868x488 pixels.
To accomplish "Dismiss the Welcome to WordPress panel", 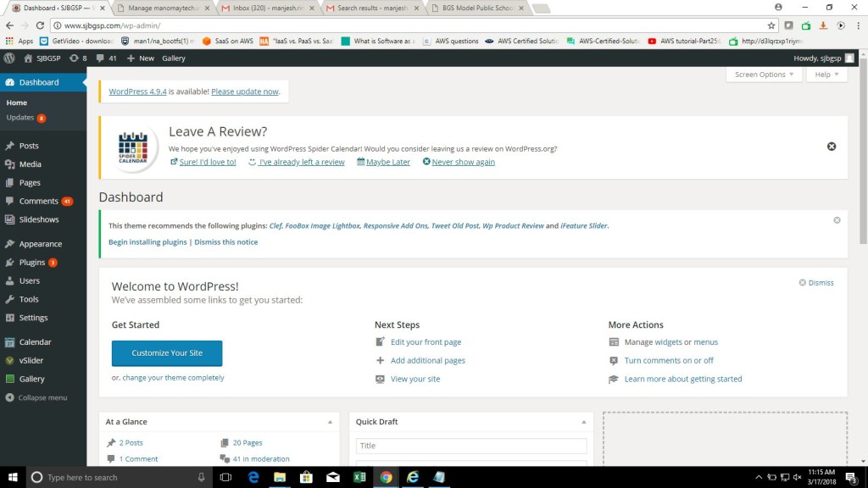I will (816, 283).
